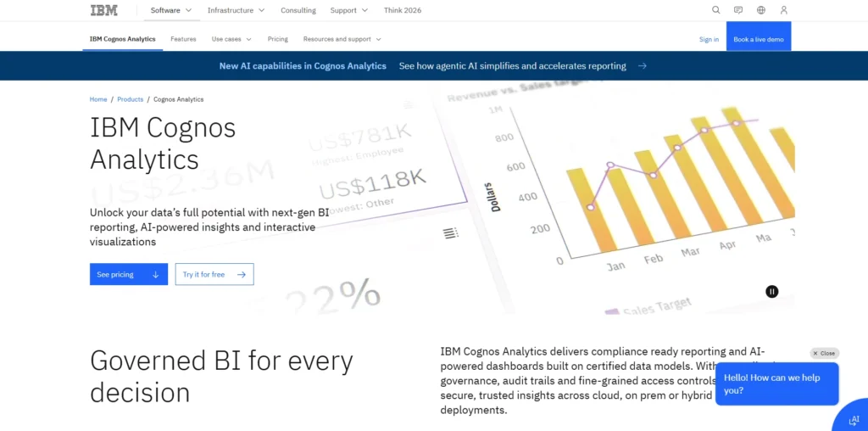Click the 'Hello! How can we help you?' chat bubble

pos(776,383)
